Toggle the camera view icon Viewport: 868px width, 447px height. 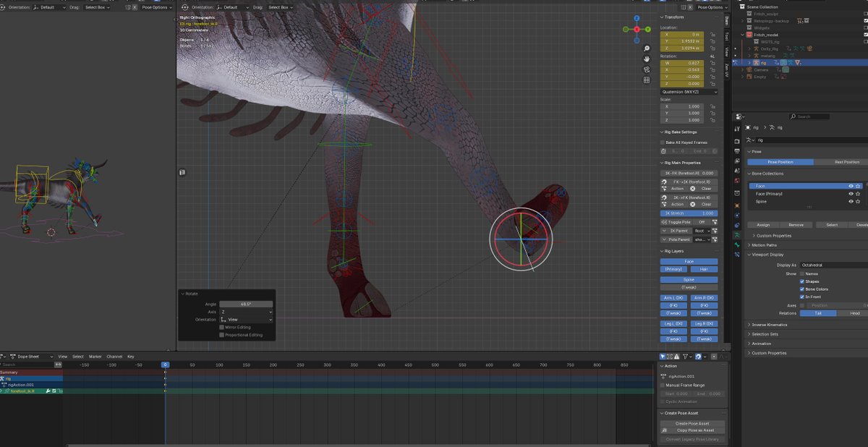click(646, 69)
